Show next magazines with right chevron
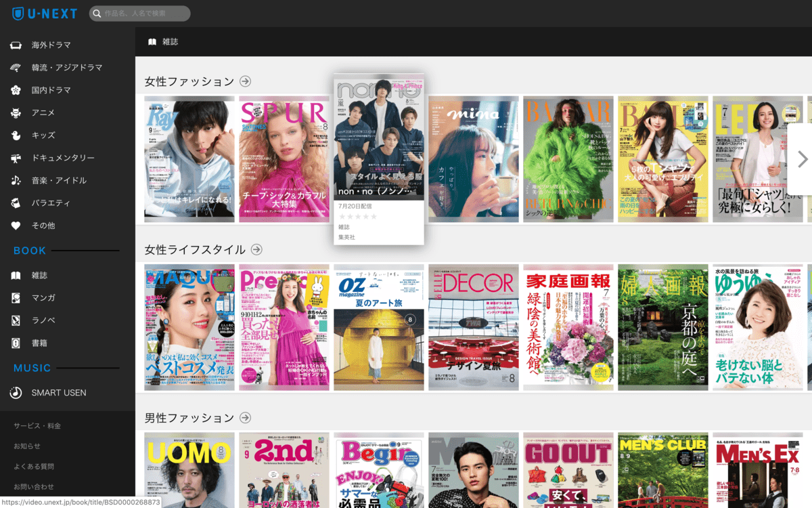 (x=802, y=159)
